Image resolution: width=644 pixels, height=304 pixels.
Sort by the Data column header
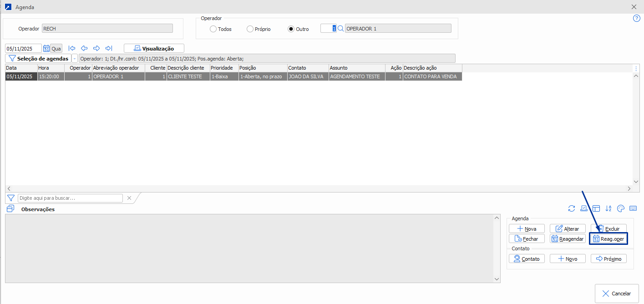tap(21, 68)
